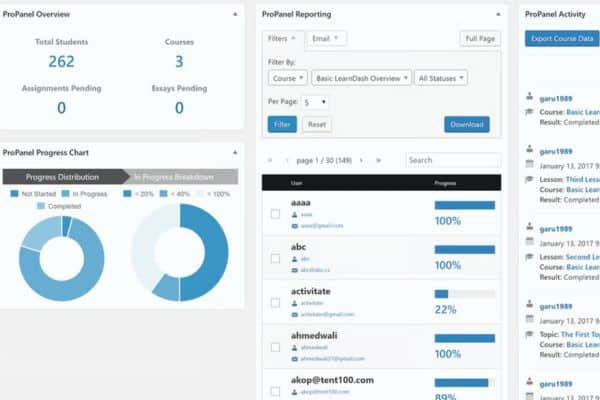The height and width of the screenshot is (400, 600).
Task: Click the user icon under activitate
Action: pyautogui.click(x=294, y=304)
